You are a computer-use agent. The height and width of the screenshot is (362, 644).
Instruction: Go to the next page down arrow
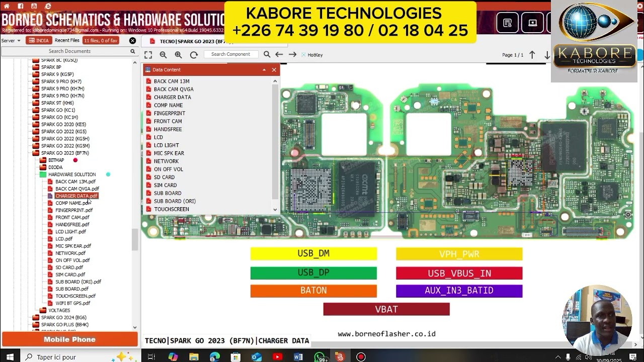547,55
